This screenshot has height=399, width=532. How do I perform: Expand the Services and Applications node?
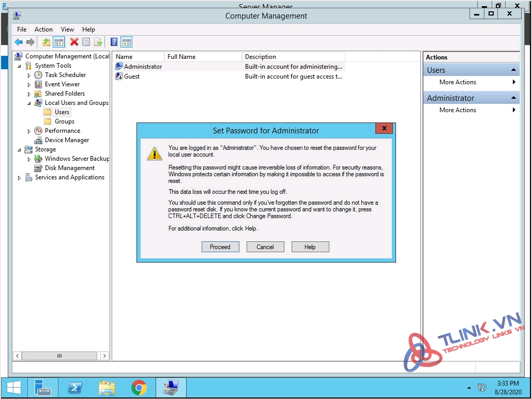click(x=20, y=178)
